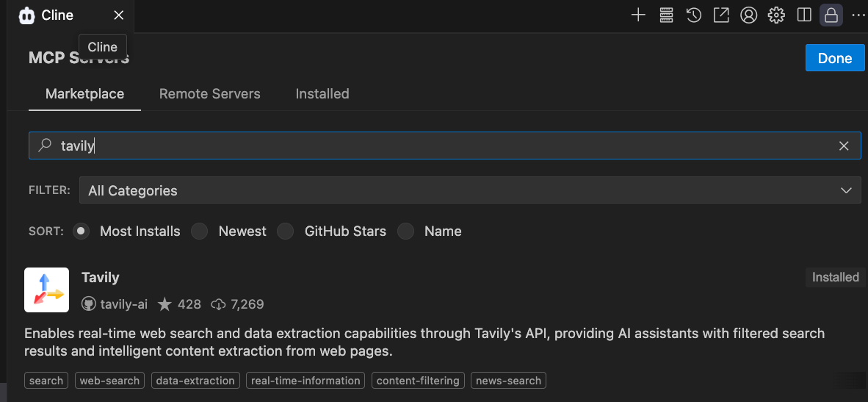This screenshot has width=868, height=402.
Task: Click Done to close MCP Servers
Action: [835, 58]
